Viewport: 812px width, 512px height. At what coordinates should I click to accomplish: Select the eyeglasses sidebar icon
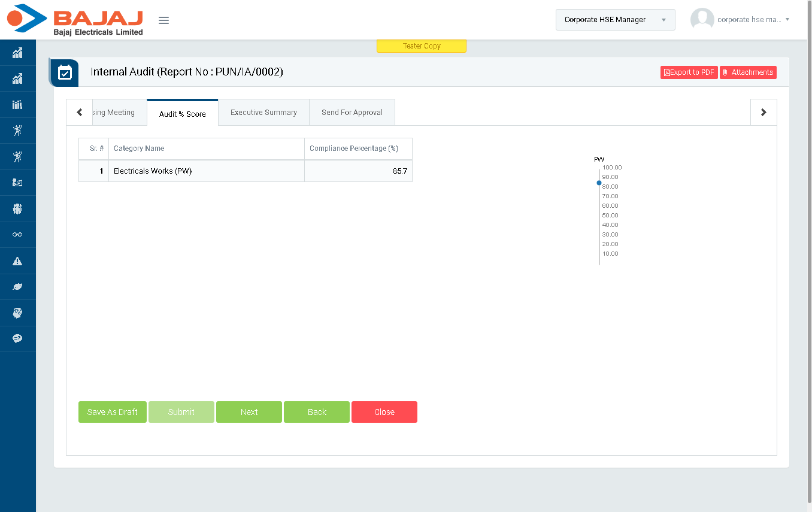(x=17, y=235)
